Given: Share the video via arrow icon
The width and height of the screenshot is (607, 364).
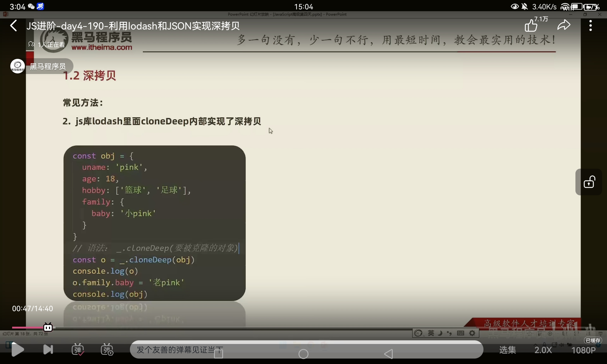Looking at the screenshot, I should (564, 25).
